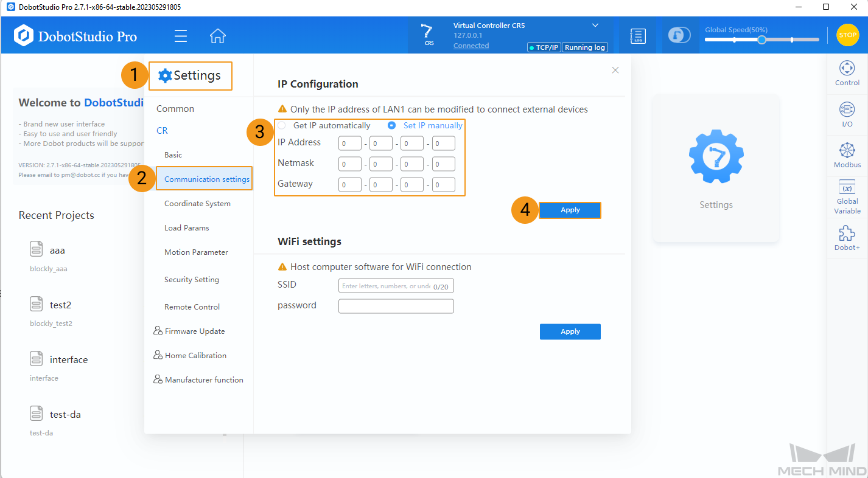Click the DobotStudio Pro logo
Image resolution: width=868 pixels, height=478 pixels.
coord(75,36)
